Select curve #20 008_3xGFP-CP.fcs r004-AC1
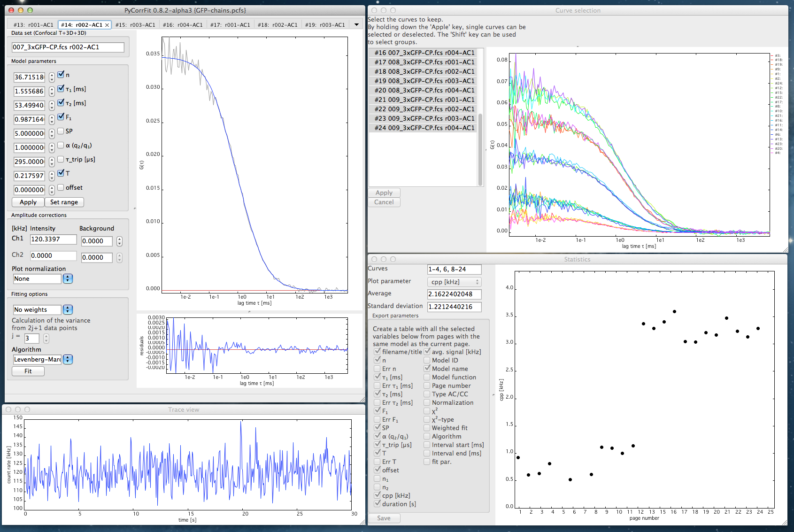 click(x=422, y=90)
